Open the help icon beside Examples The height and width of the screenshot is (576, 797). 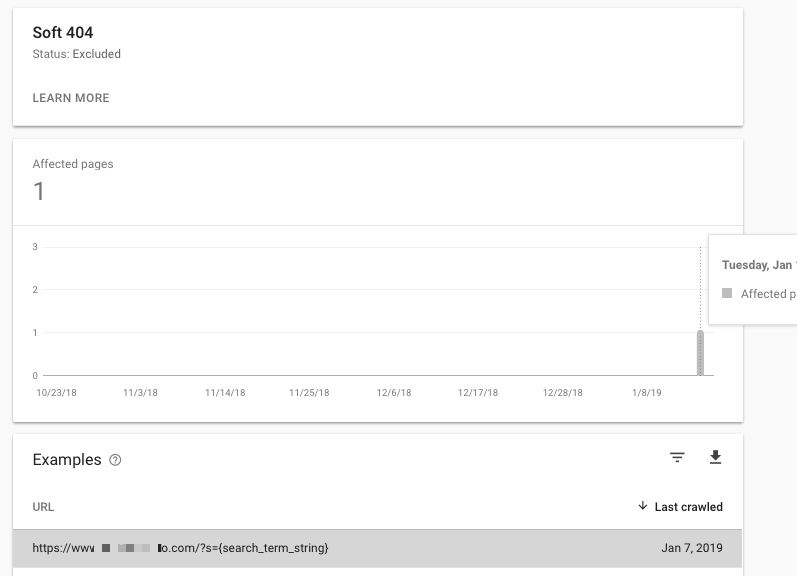(x=115, y=460)
